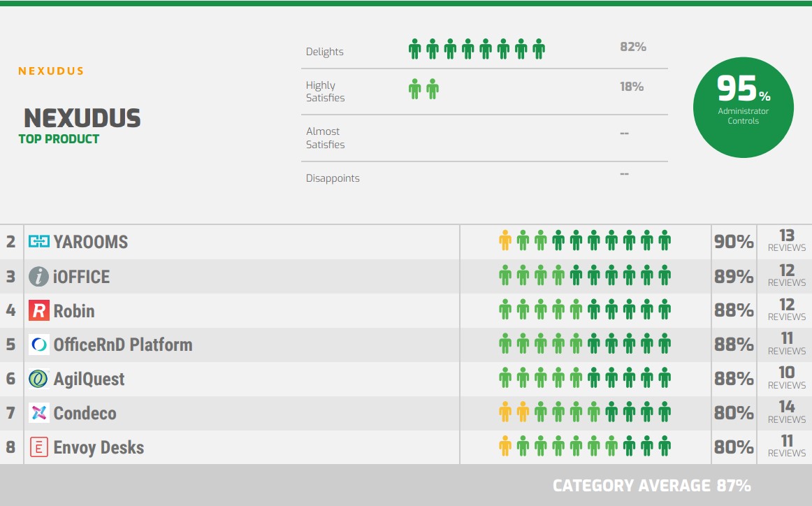This screenshot has height=506, width=812.
Task: Select the AgilQuest satisfaction pictogram row
Action: [x=585, y=377]
